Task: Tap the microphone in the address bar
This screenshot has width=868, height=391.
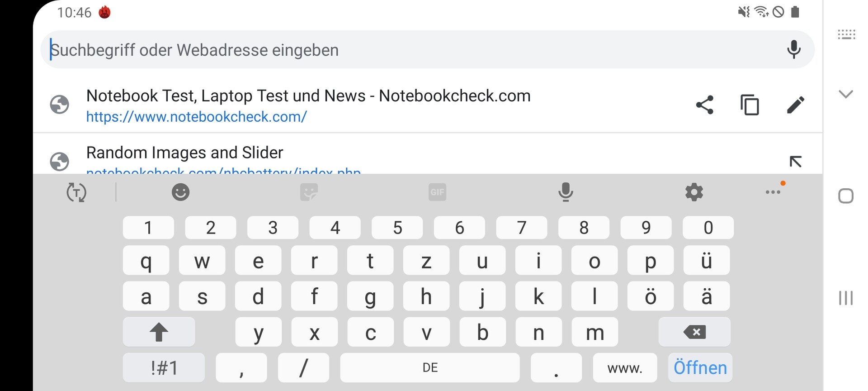Action: point(793,49)
